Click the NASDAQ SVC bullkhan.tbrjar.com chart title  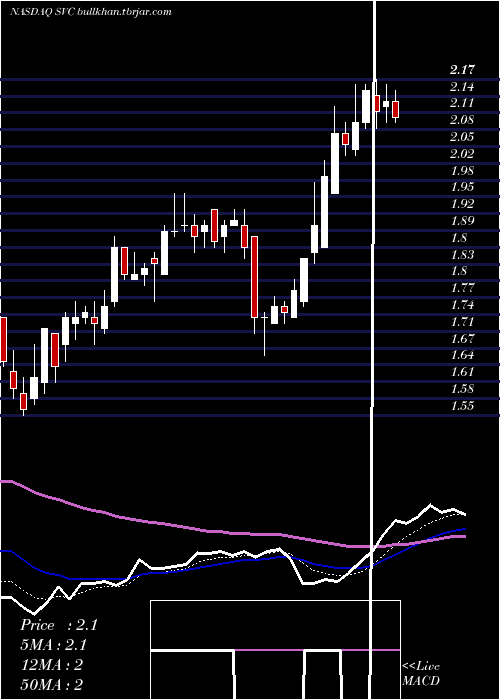(x=91, y=12)
